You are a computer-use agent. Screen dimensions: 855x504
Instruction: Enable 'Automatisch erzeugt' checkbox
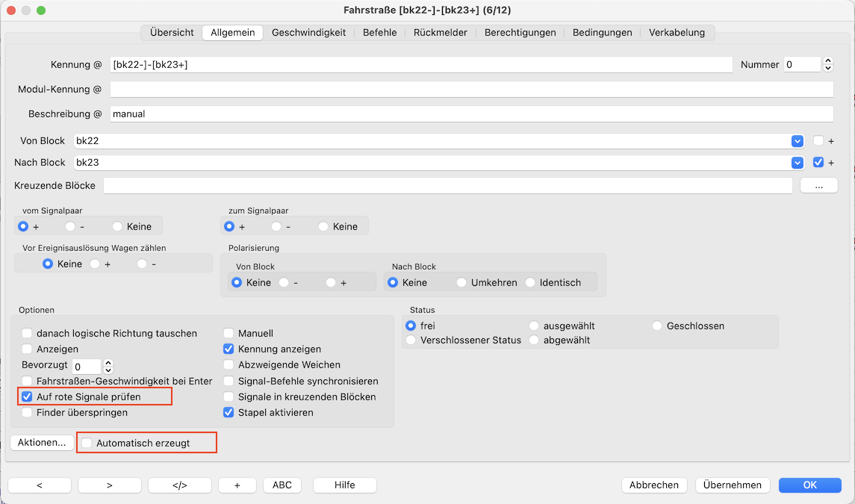point(87,443)
